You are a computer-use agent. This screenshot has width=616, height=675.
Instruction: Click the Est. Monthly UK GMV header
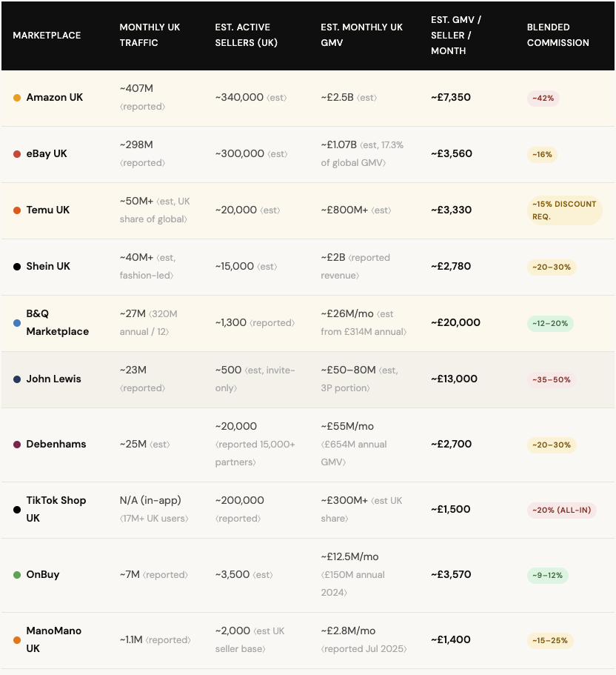[361, 36]
